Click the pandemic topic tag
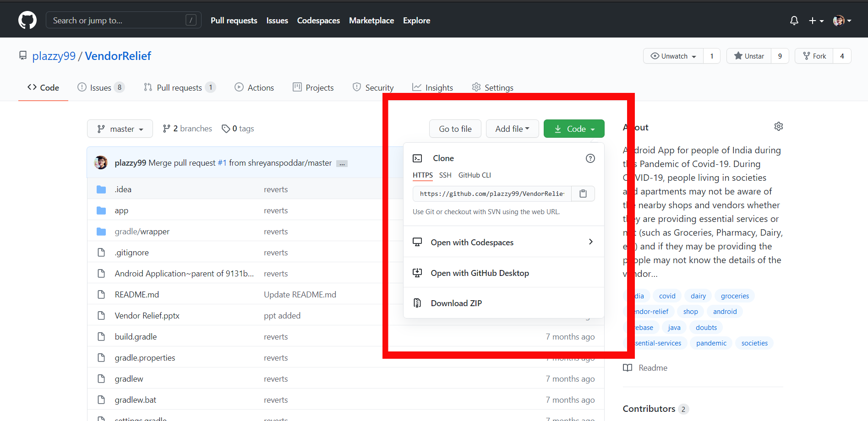Viewport: 868px width, 421px height. [x=711, y=343]
